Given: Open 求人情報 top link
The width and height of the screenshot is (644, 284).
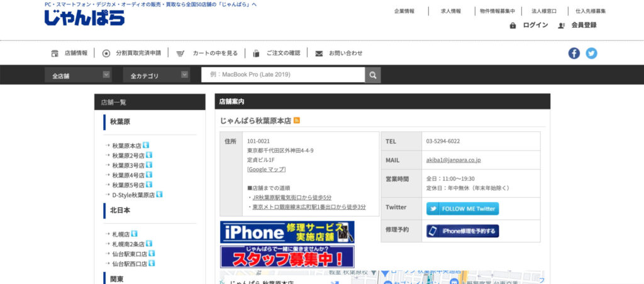Looking at the screenshot, I should pos(451,11).
